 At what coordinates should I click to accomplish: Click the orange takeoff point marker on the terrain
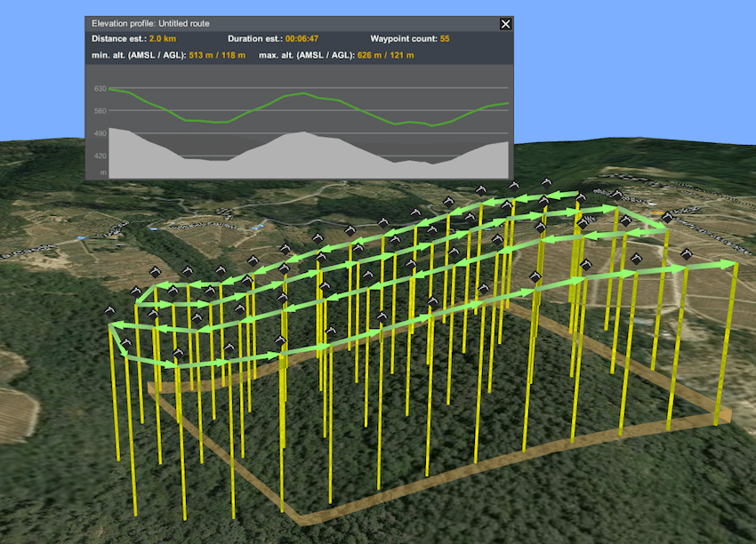tap(656, 212)
